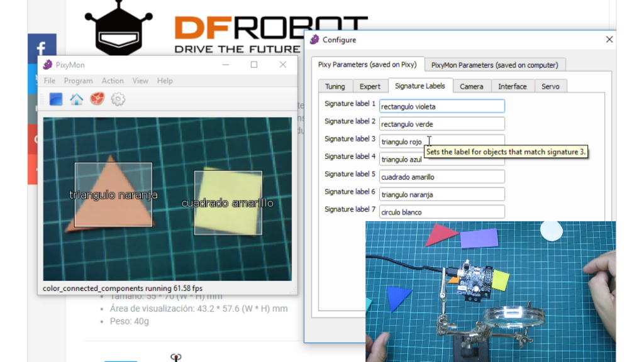
Task: Select the Servo tab
Action: click(x=550, y=86)
